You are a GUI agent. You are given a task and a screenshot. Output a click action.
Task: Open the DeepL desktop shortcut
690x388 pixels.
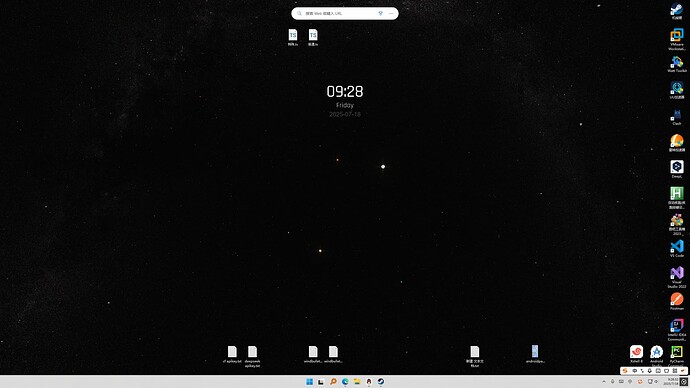point(676,169)
